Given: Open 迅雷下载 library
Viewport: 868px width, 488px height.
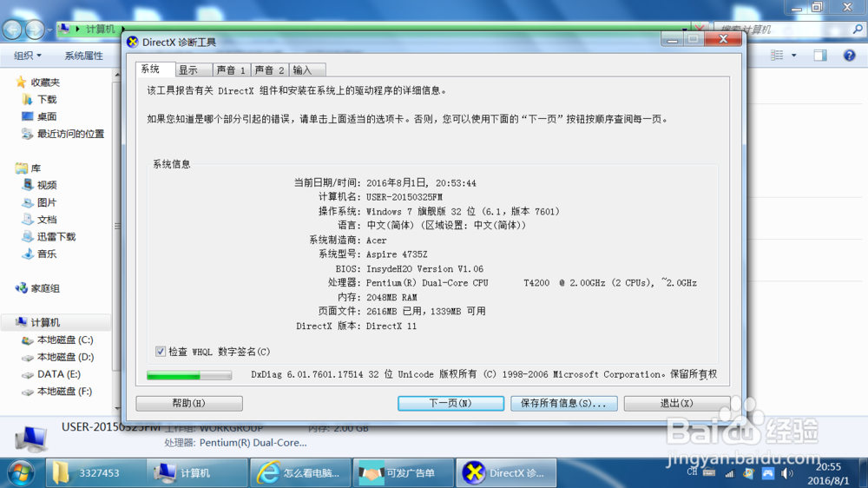Looking at the screenshot, I should pos(56,236).
